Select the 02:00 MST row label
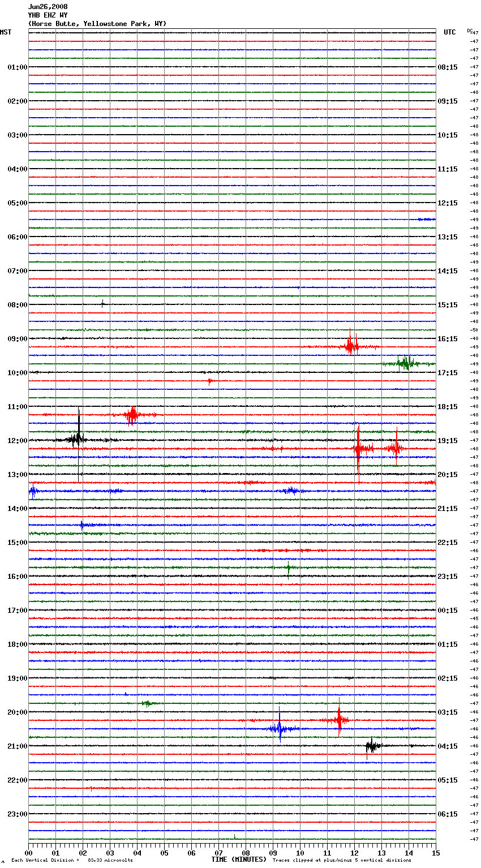Image resolution: width=481 pixels, height=868 pixels. (x=17, y=101)
